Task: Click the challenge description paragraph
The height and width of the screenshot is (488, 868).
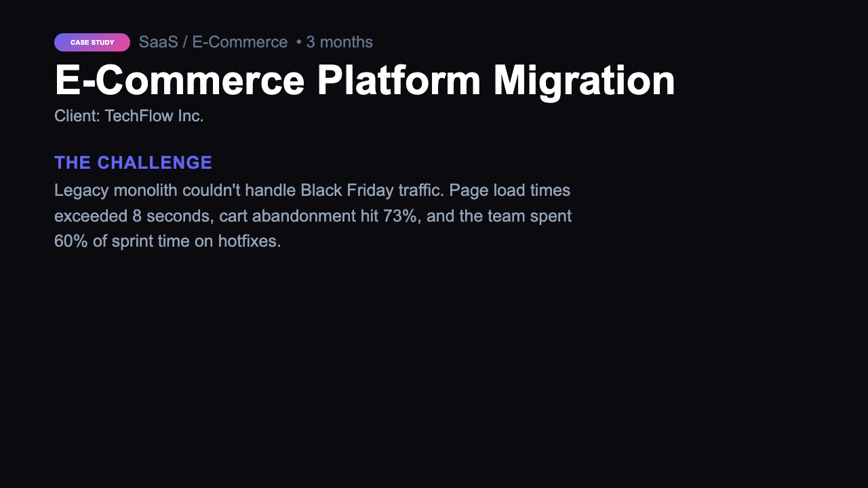Action: tap(312, 216)
